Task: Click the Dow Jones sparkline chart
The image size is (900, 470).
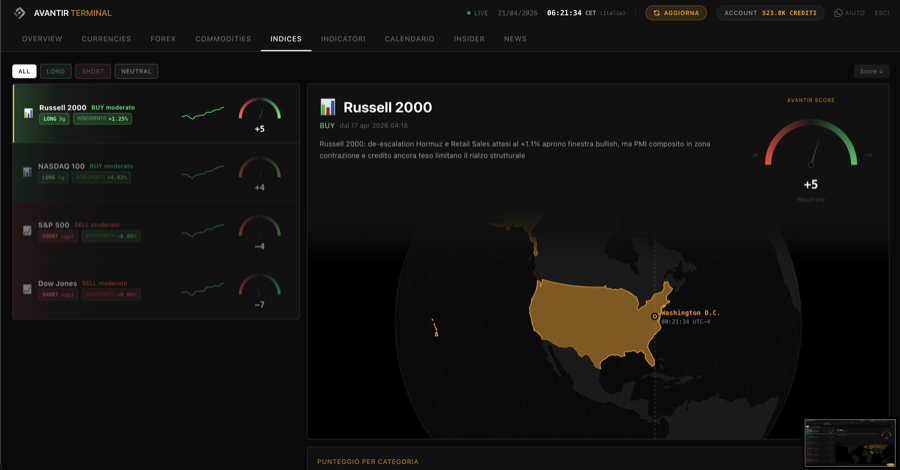Action: [203, 289]
